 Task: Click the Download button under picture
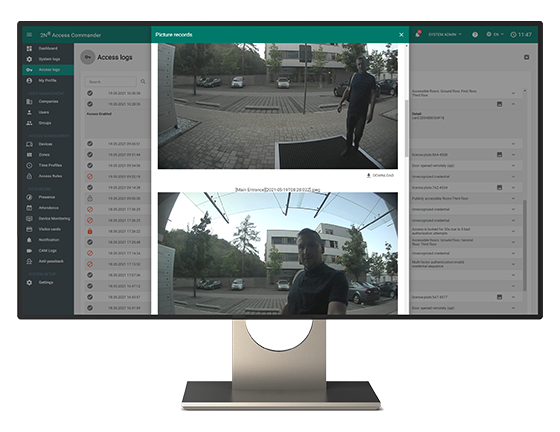[380, 176]
